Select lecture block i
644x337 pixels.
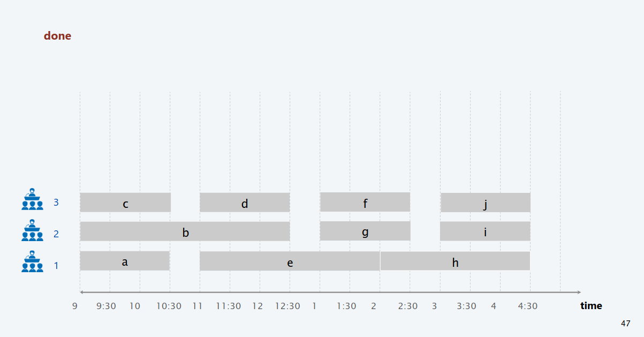485,231
